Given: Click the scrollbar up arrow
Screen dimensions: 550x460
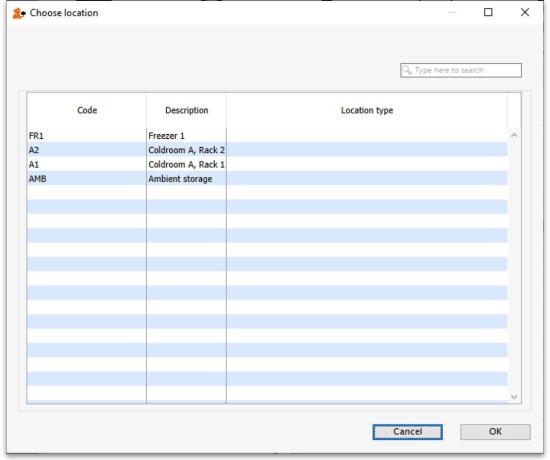Looking at the screenshot, I should (x=514, y=135).
